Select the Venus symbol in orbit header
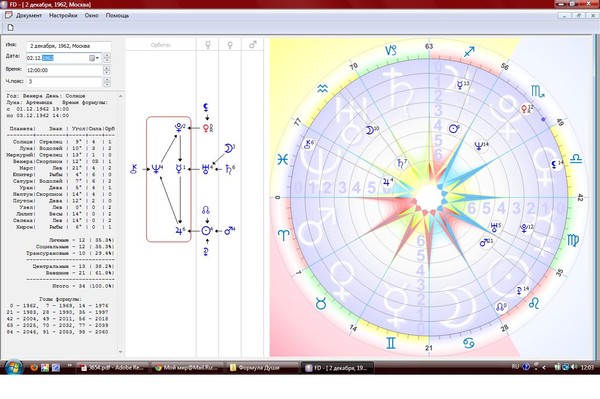 point(230,45)
